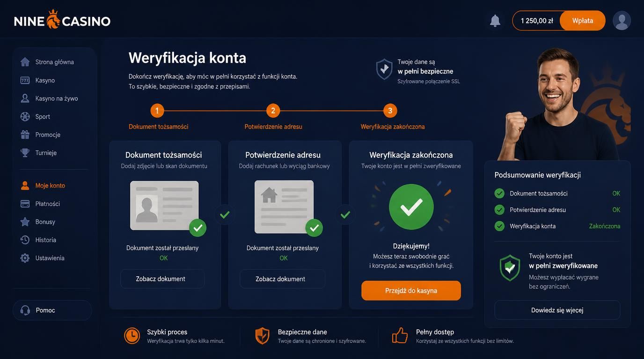This screenshot has width=644, height=359.
Task: Click step 1 circle Dokument tożsamości
Action: click(x=157, y=111)
